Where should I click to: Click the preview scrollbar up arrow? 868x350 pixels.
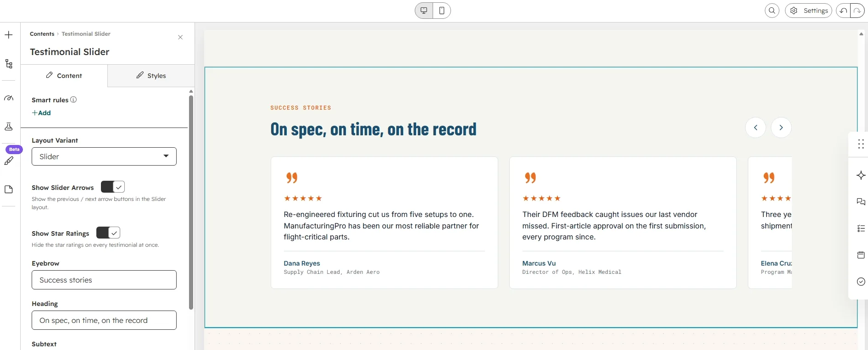coord(861,34)
